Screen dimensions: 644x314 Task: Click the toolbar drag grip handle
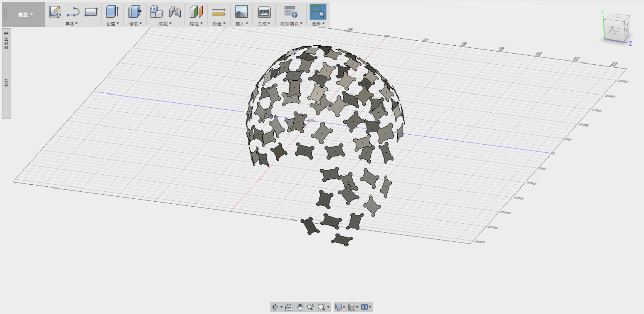tap(5, 14)
